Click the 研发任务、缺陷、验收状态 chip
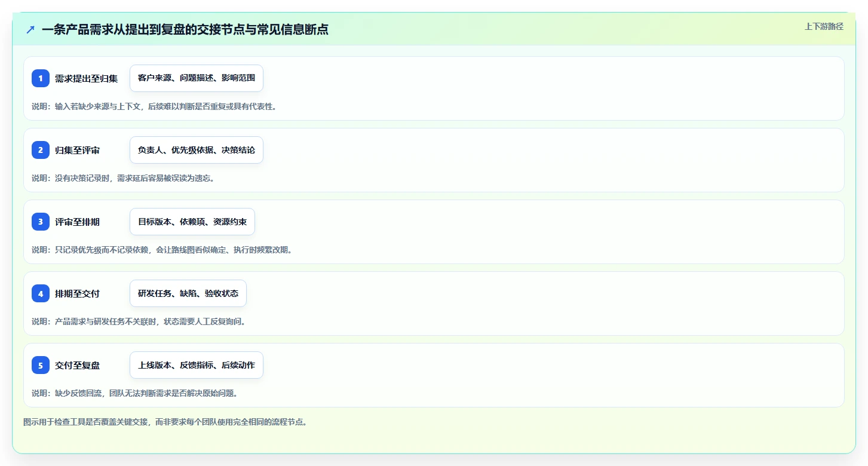The height and width of the screenshot is (466, 868). (x=188, y=293)
